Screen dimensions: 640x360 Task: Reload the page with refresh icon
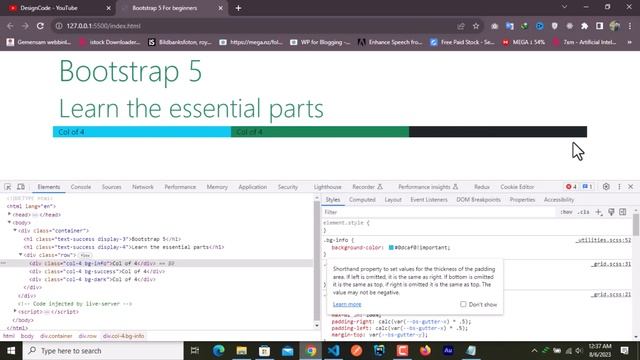pyautogui.click(x=40, y=26)
